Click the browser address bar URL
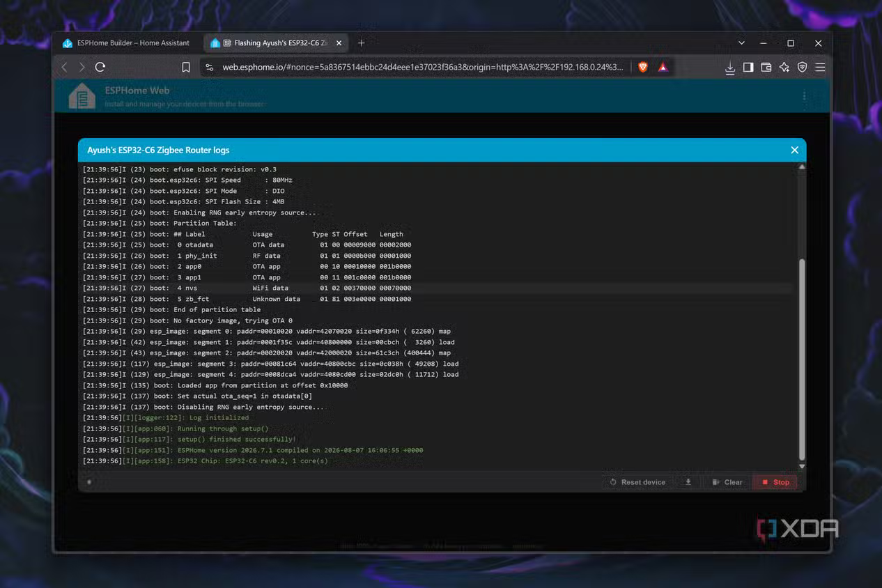This screenshot has width=882, height=588. pyautogui.click(x=423, y=67)
